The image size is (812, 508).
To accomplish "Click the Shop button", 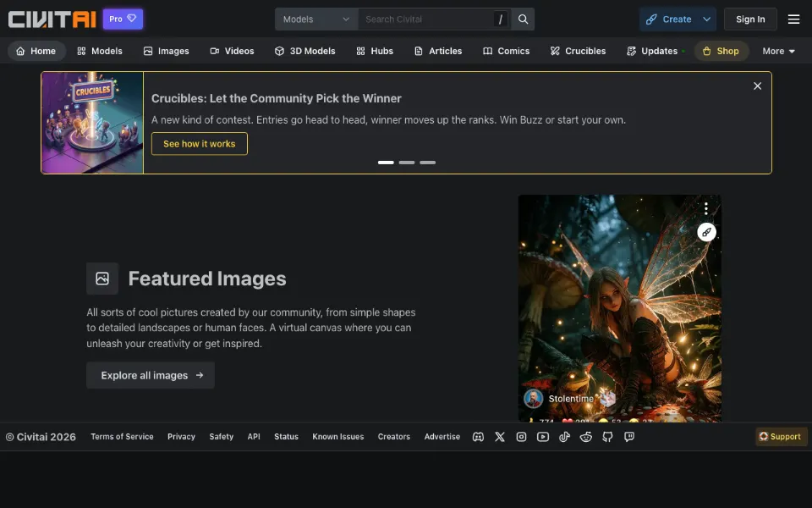I will pyautogui.click(x=721, y=51).
